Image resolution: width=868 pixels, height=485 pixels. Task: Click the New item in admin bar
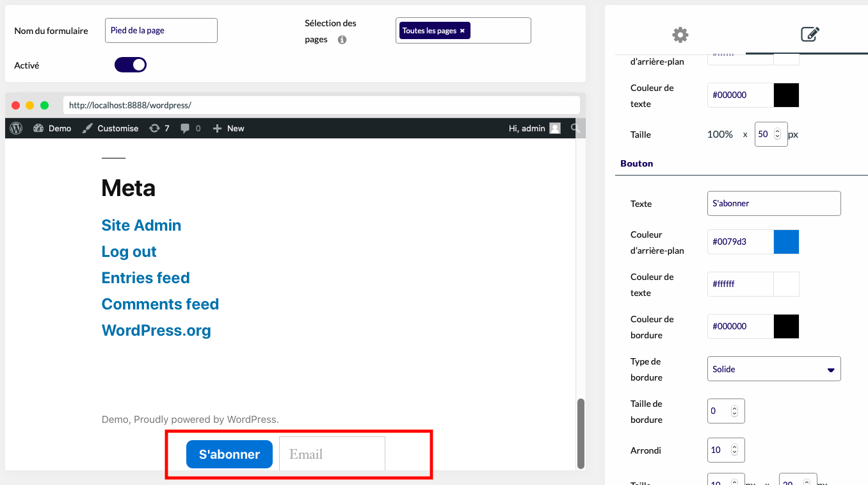click(x=229, y=128)
